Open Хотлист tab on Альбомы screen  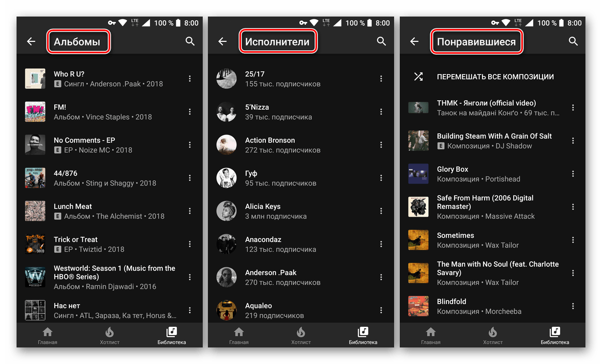[110, 336]
